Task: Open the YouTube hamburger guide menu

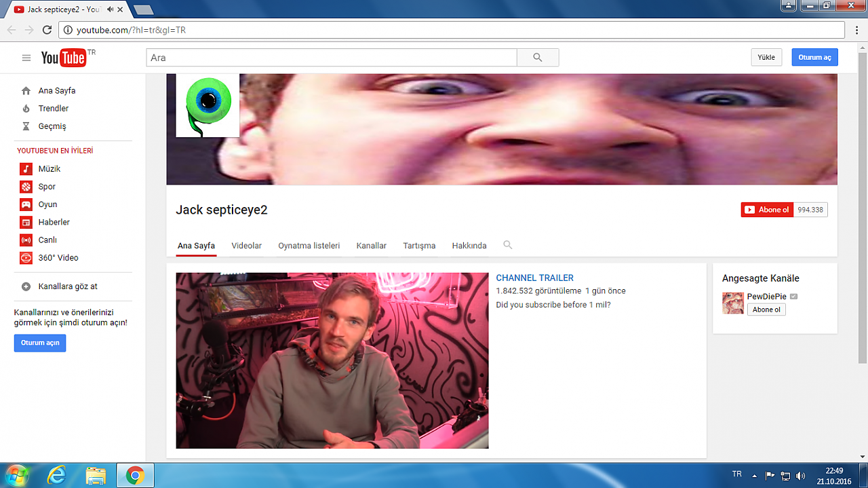Action: (x=26, y=58)
